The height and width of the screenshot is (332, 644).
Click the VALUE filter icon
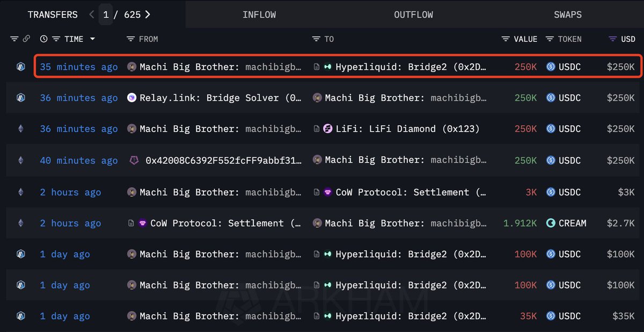point(506,39)
